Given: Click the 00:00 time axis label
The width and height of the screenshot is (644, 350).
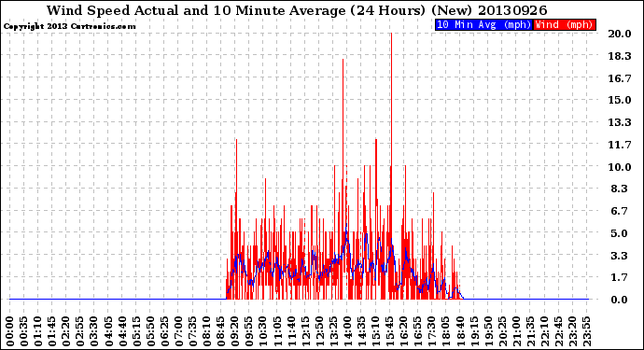Looking at the screenshot, I should coord(10,331).
